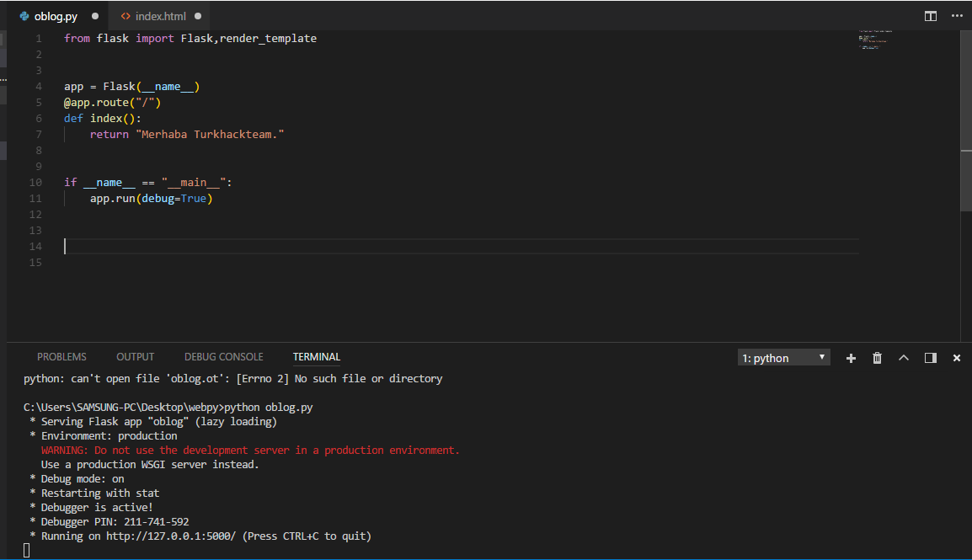Click line number 15 in the gutter
This screenshot has width=972, height=560.
[x=35, y=263]
